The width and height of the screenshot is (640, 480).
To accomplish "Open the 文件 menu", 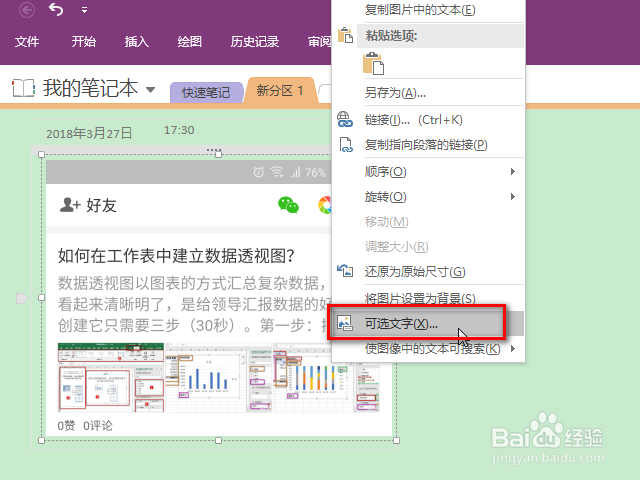I will (x=27, y=41).
